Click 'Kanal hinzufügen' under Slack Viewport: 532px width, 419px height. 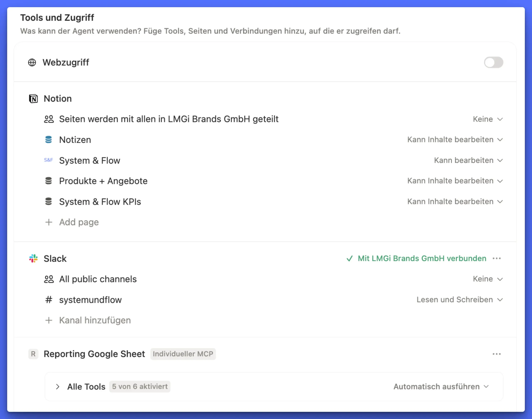95,320
